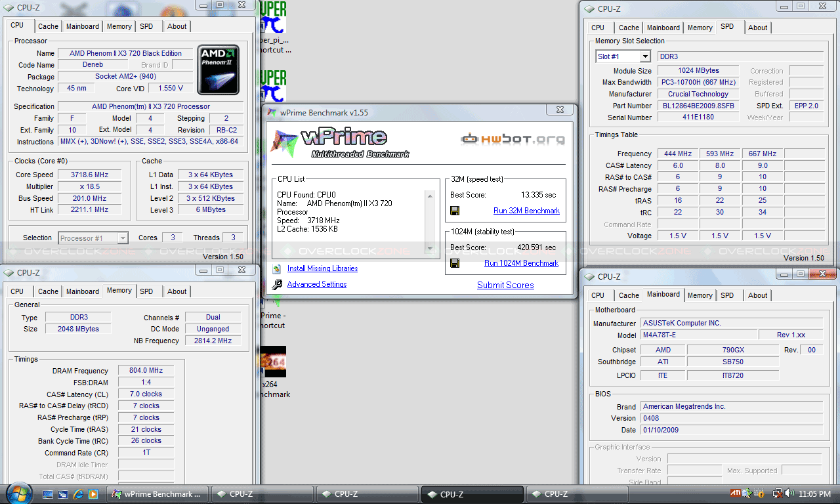This screenshot has height=504, width=840.
Task: Open About tab in the top-left CPU-Z
Action: (177, 26)
